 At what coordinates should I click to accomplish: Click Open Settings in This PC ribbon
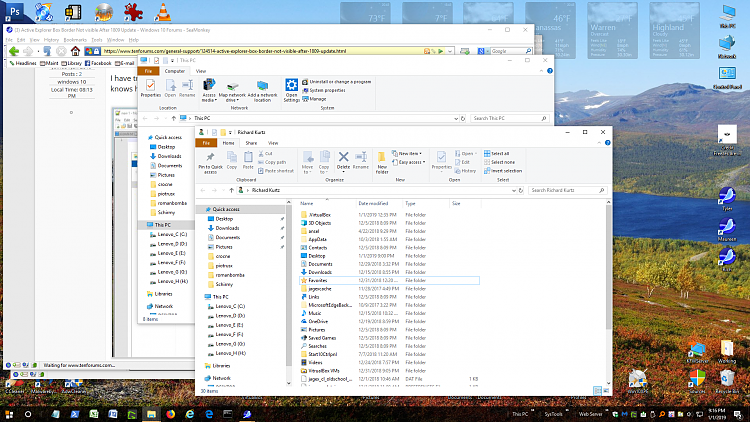point(291,90)
